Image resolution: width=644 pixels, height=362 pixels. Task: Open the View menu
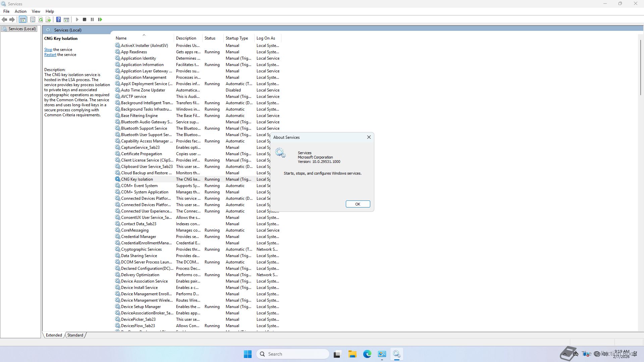[36, 11]
